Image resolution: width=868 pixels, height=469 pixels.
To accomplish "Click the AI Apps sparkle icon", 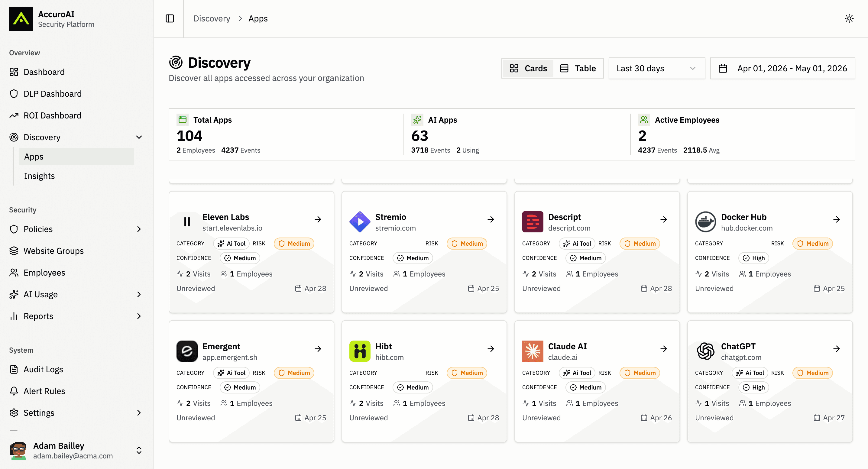I will (x=417, y=120).
